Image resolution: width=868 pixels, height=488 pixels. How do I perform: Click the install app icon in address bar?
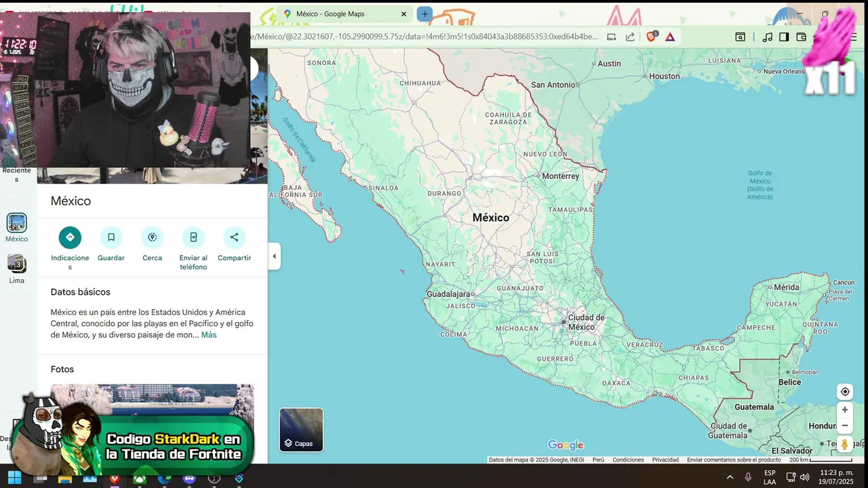coord(612,37)
